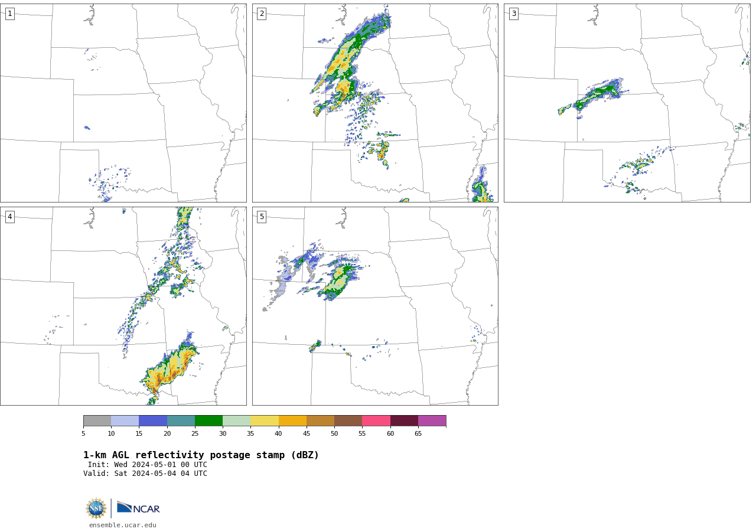Open ensemble member 2 reflectivity panel
The image size is (756, 532).
point(375,103)
